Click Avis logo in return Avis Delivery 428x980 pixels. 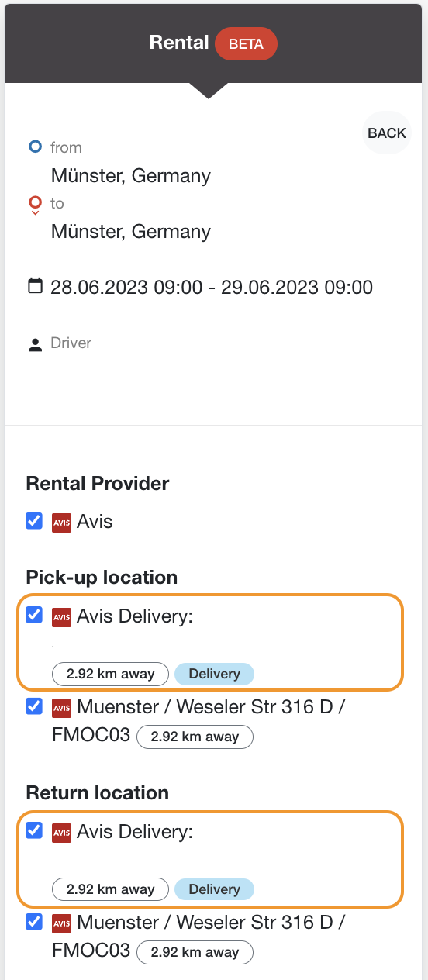pyautogui.click(x=61, y=833)
